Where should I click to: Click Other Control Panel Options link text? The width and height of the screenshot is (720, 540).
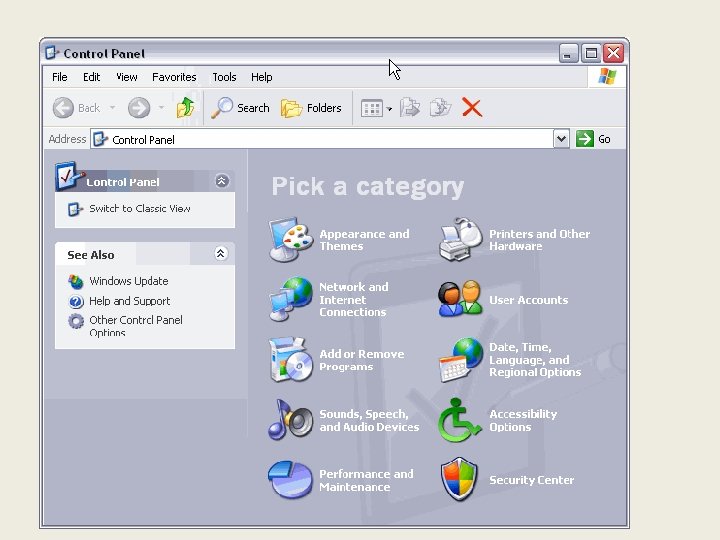pyautogui.click(x=136, y=326)
